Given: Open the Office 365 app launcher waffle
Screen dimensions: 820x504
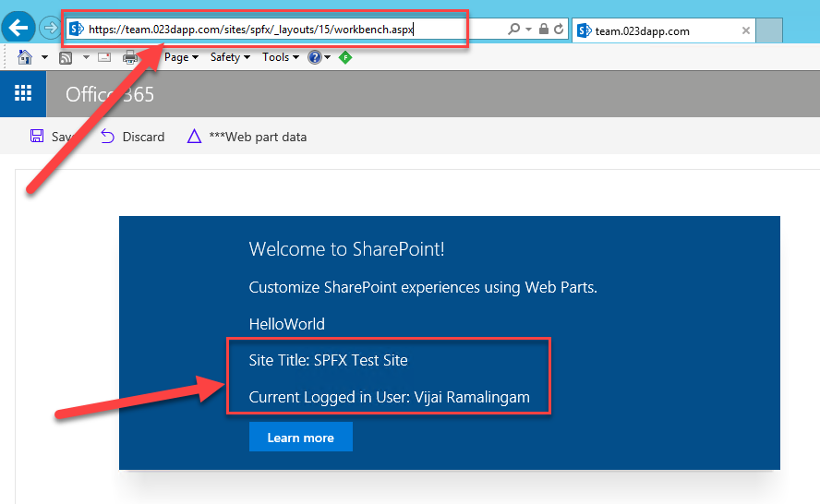Looking at the screenshot, I should [23, 93].
